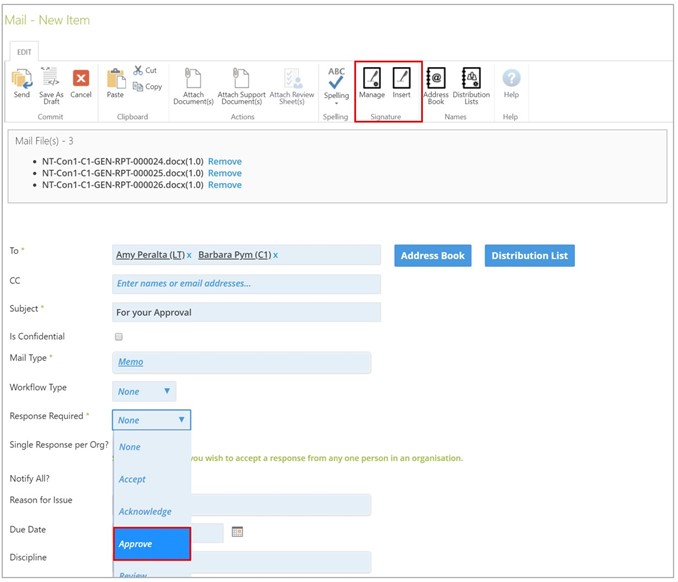
Task: Click the blue Address Book button
Action: pyautogui.click(x=432, y=256)
